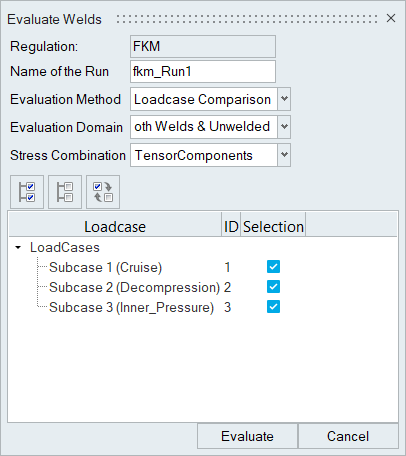Click the Evaluate button
406x456 pixels.
point(247,436)
